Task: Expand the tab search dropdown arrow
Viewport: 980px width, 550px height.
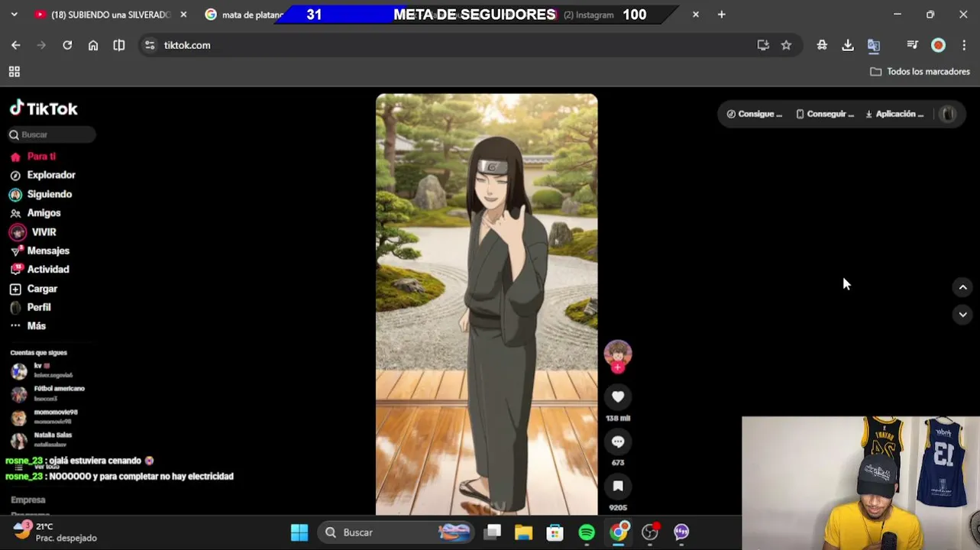Action: click(x=14, y=15)
